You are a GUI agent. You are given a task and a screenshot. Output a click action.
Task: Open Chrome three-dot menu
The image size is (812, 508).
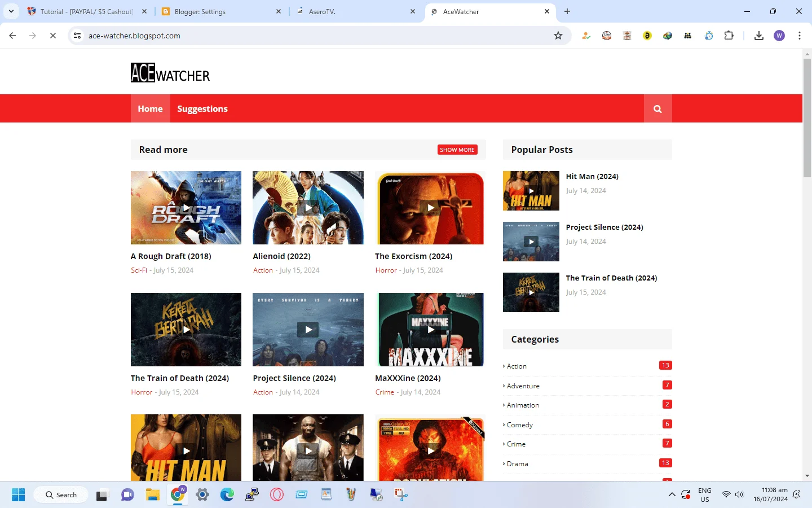point(800,36)
